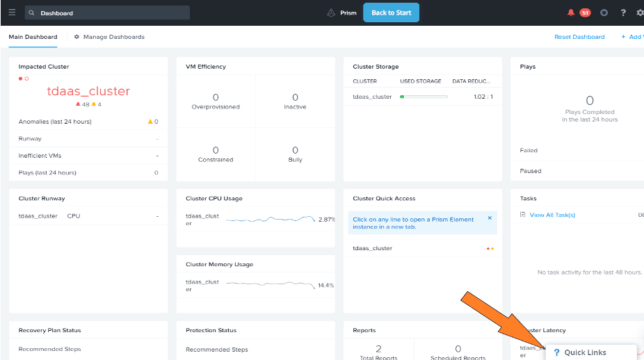Open the Quick Links panel
Image resolution: width=644 pixels, height=360 pixels.
591,352
